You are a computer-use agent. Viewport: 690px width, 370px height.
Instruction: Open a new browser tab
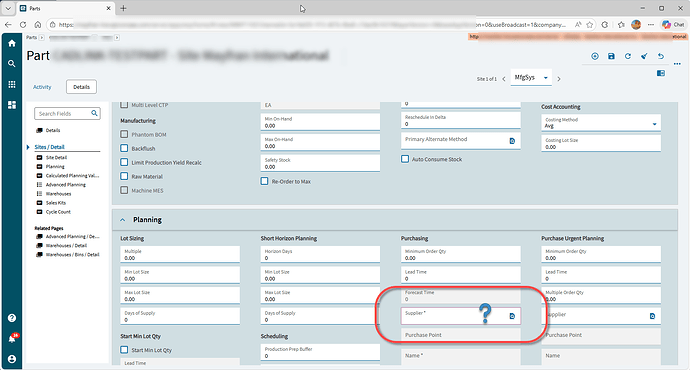point(123,8)
